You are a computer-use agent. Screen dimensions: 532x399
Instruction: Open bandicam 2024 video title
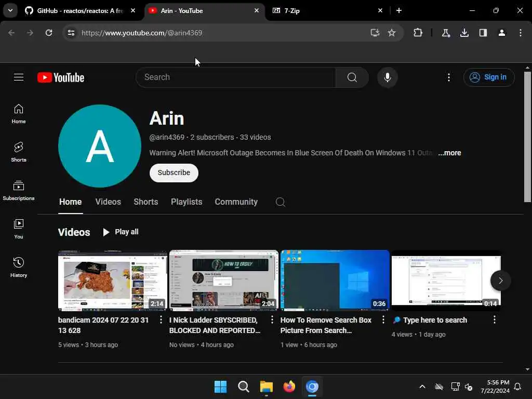(x=103, y=325)
